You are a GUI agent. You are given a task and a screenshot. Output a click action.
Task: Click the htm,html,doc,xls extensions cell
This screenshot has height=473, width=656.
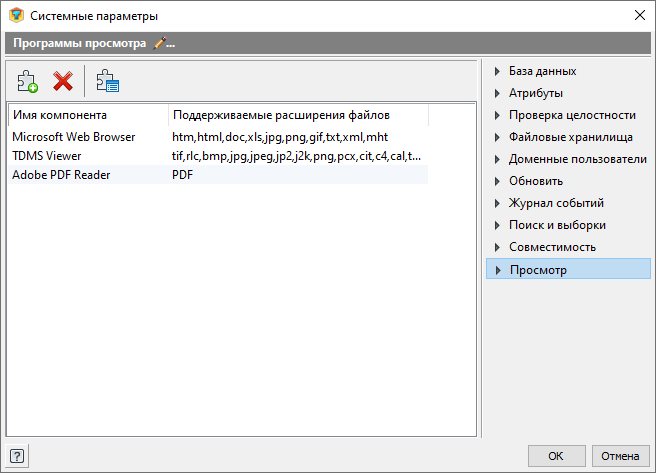click(280, 137)
